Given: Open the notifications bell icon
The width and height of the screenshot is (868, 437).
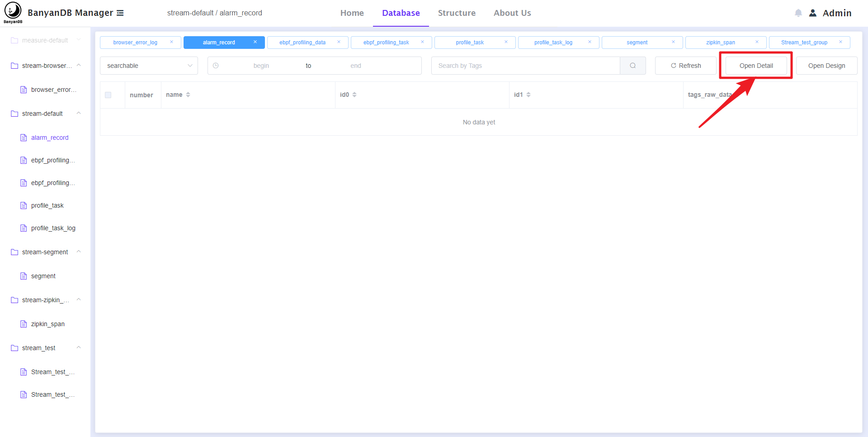Looking at the screenshot, I should [x=798, y=13].
